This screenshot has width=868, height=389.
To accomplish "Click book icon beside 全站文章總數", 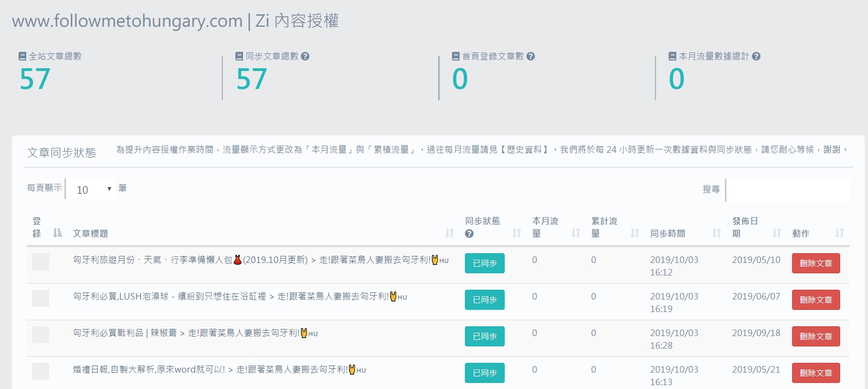I will click(22, 56).
